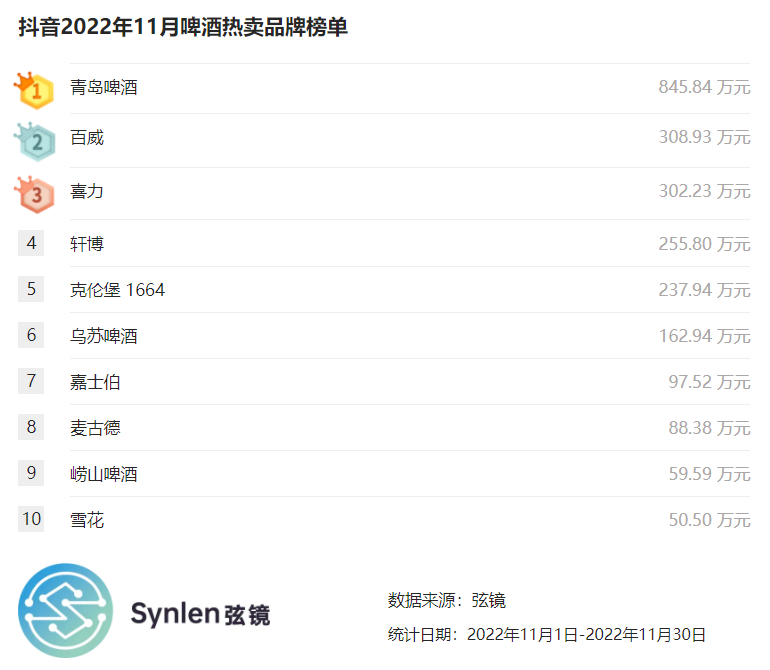Click sales value 50.50 万元

click(x=709, y=520)
